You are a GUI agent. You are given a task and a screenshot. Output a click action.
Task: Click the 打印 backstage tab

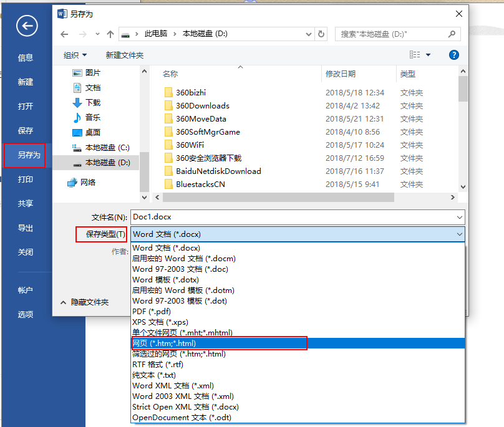pyautogui.click(x=25, y=180)
